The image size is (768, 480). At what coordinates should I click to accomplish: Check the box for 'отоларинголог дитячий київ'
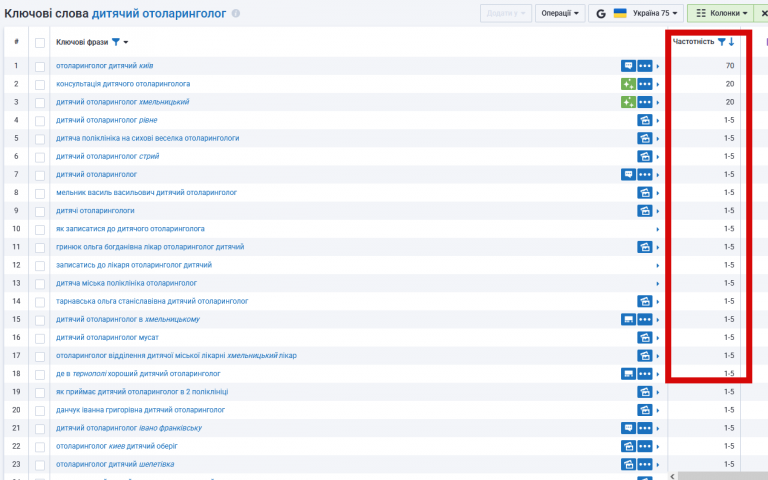(40, 66)
